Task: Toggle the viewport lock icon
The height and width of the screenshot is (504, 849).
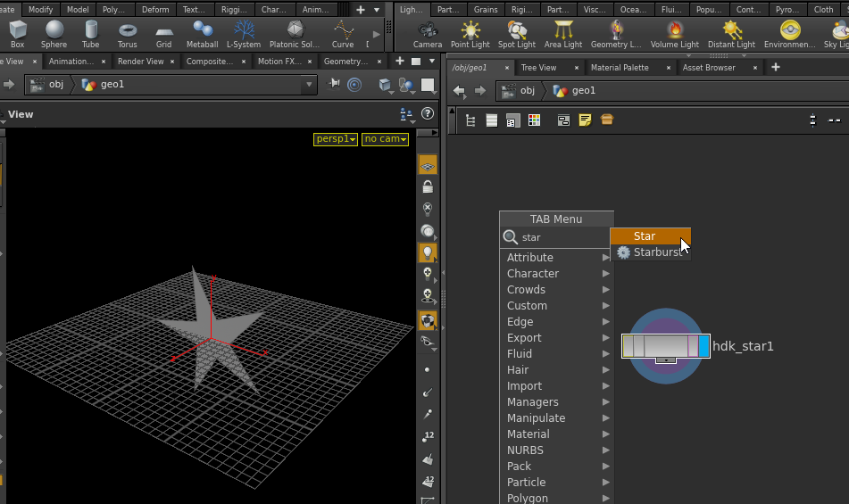Action: coord(428,187)
